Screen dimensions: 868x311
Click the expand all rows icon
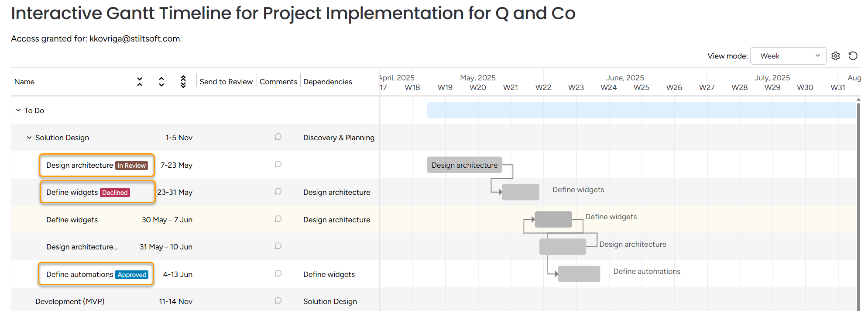pos(161,82)
